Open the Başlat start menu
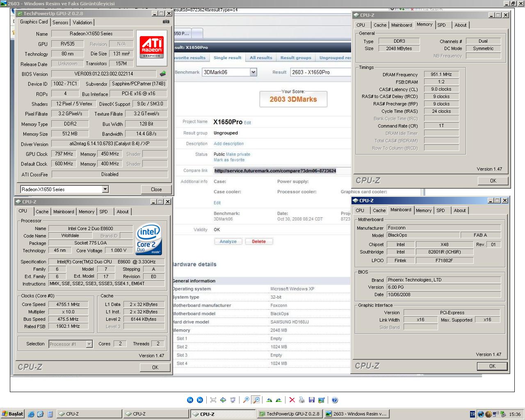 tap(13, 414)
